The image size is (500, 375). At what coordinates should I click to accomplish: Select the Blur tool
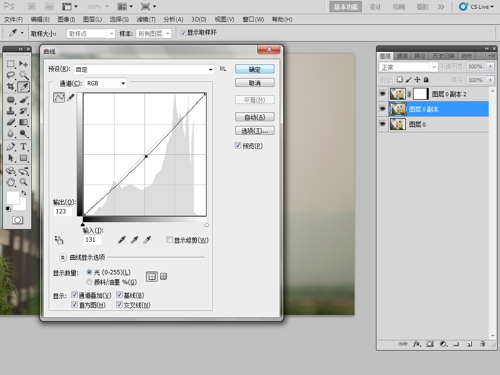11,133
